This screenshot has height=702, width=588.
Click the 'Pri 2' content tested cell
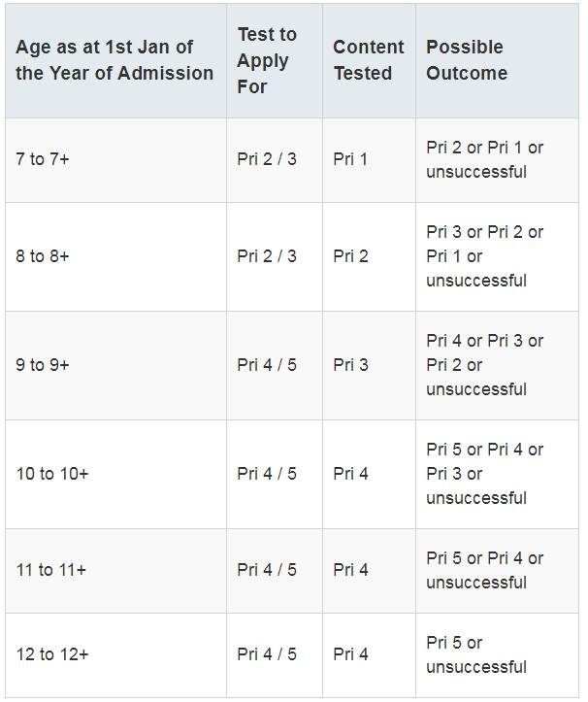tap(350, 256)
